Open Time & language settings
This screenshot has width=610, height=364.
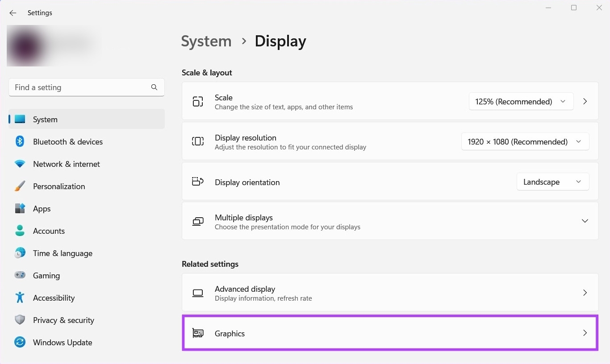[x=63, y=253]
